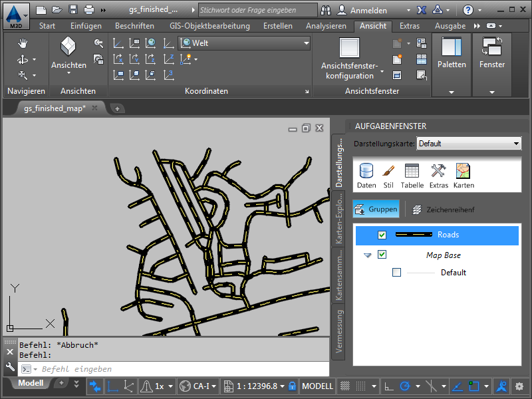Click the Ansichtsfensterkonfiguration icon

pos(349,49)
